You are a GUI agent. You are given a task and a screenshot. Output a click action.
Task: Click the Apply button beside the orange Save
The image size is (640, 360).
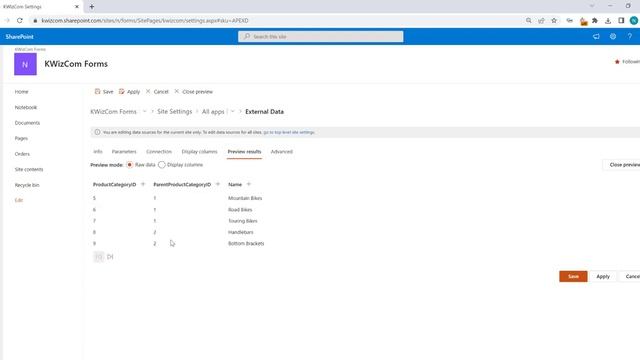tap(603, 276)
